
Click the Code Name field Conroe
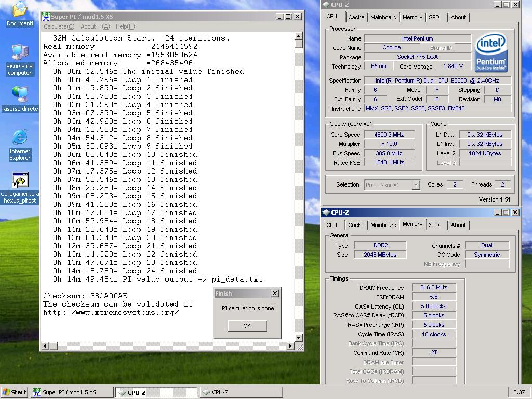(392, 47)
